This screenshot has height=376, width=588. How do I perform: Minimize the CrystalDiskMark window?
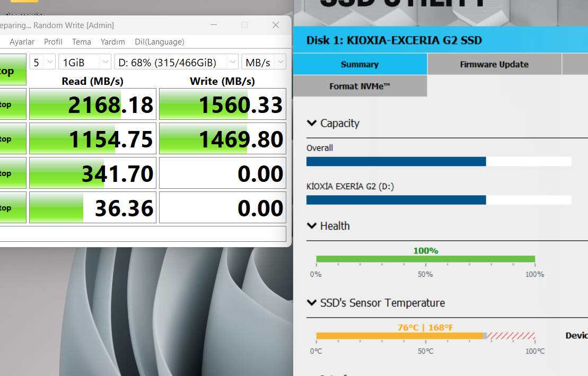[214, 25]
